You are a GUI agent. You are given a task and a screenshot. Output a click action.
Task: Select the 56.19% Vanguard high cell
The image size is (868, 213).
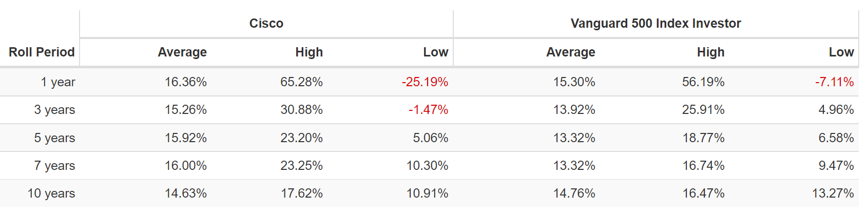(x=703, y=82)
